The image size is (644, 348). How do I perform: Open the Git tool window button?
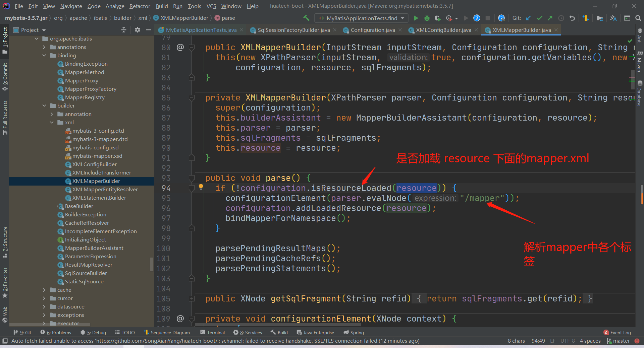click(22, 332)
